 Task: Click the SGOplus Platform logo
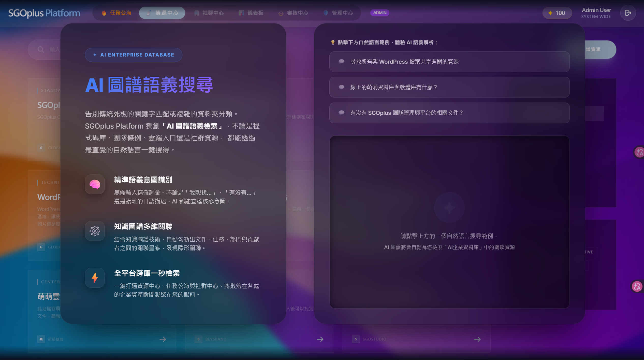tap(44, 13)
